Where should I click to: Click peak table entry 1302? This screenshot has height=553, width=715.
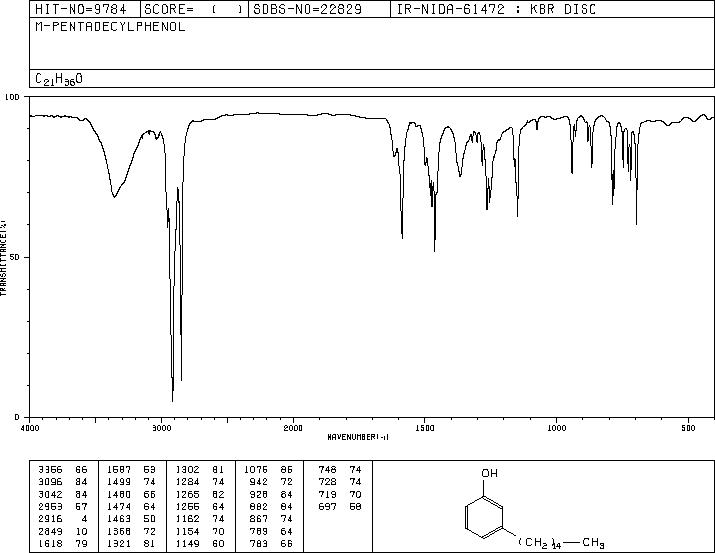pyautogui.click(x=187, y=469)
